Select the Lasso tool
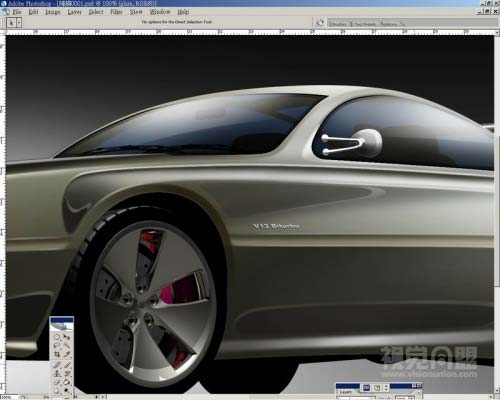This screenshot has width=500, height=400. pos(57,345)
